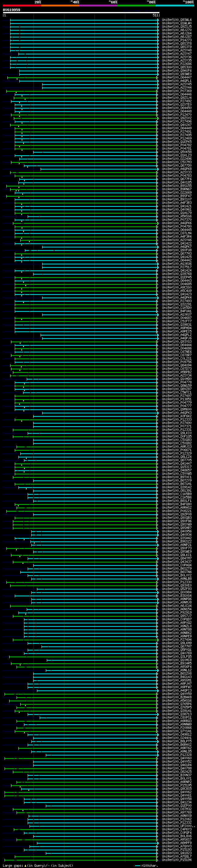Click label UniRef100_Q8LCZ4

click(176, 457)
